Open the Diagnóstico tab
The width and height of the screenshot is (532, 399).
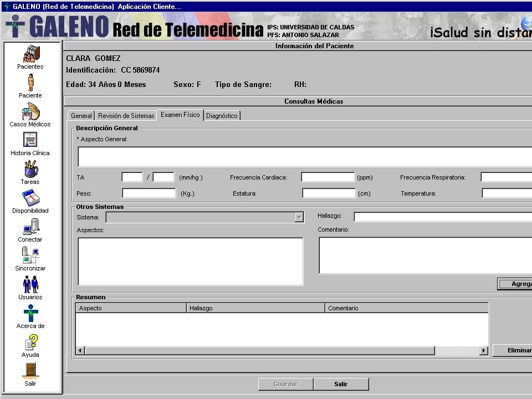pos(222,116)
